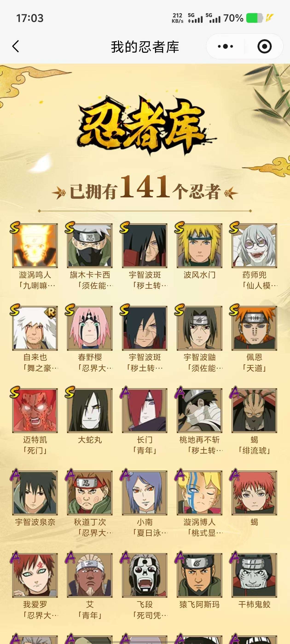
Task: Select the 春野樱 ninja portrait
Action: click(x=90, y=328)
